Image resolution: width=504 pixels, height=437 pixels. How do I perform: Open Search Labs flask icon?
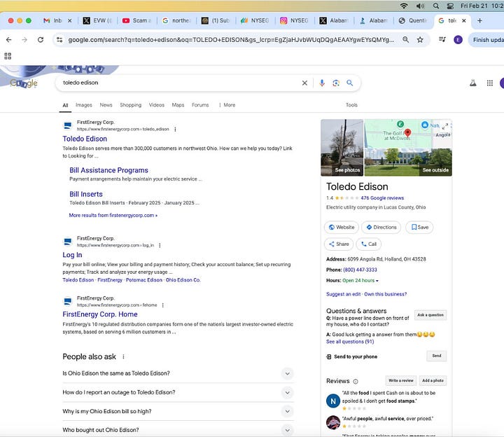coord(472,83)
